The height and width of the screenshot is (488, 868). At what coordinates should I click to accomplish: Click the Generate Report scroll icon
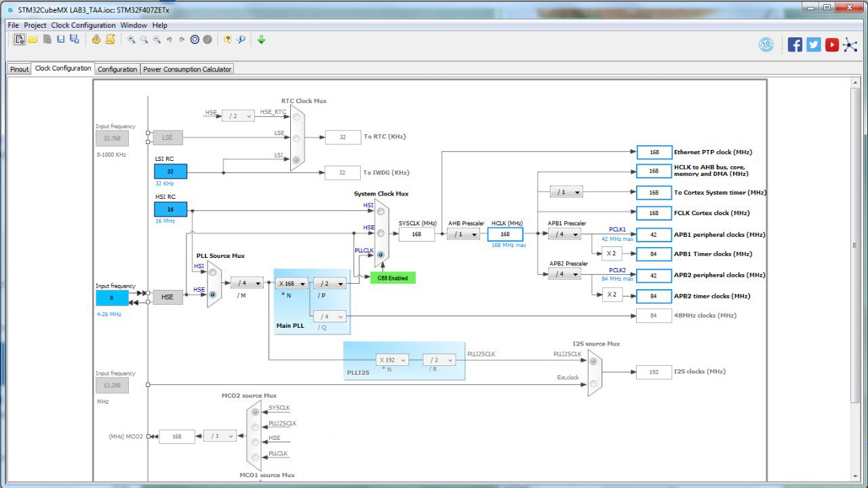pos(110,39)
